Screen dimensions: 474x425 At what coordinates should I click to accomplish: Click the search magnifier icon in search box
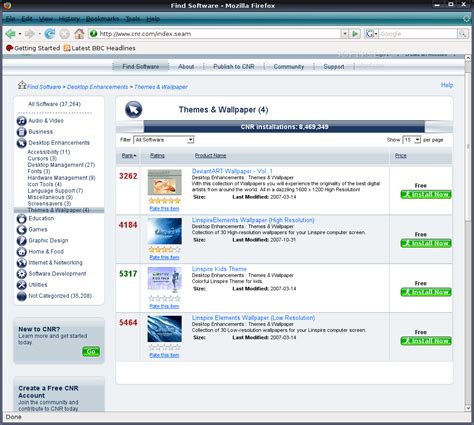click(463, 34)
